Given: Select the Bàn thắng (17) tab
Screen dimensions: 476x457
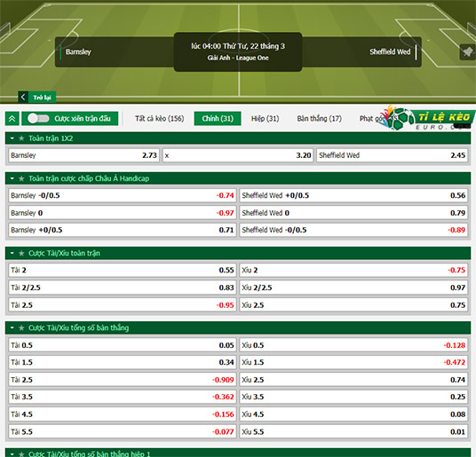Looking at the screenshot, I should 320,119.
